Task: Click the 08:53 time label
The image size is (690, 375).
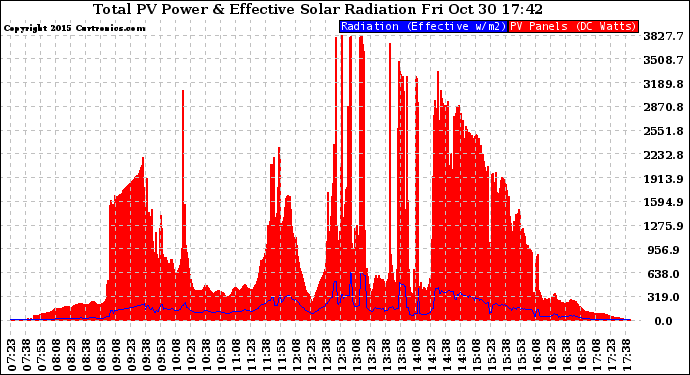Action: (x=102, y=354)
